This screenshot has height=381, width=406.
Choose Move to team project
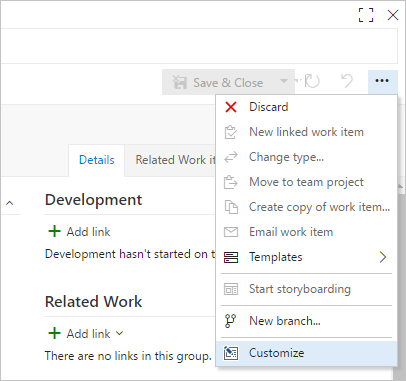[x=306, y=182]
